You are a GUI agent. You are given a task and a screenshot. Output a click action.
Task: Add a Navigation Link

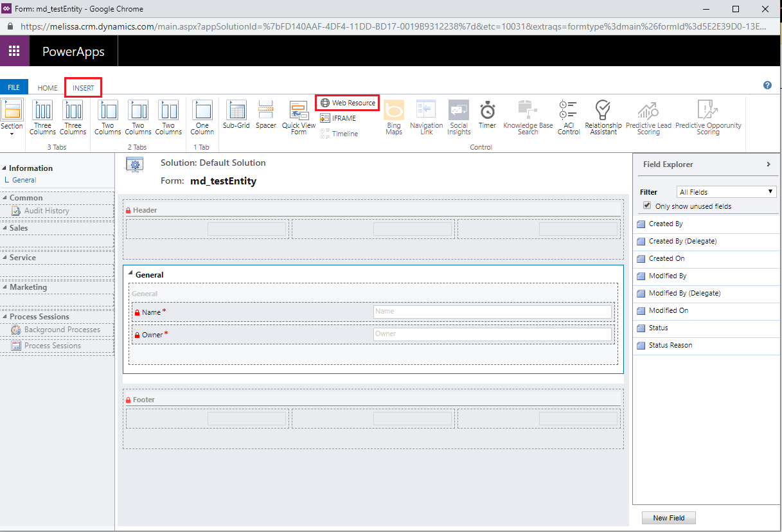pos(427,118)
